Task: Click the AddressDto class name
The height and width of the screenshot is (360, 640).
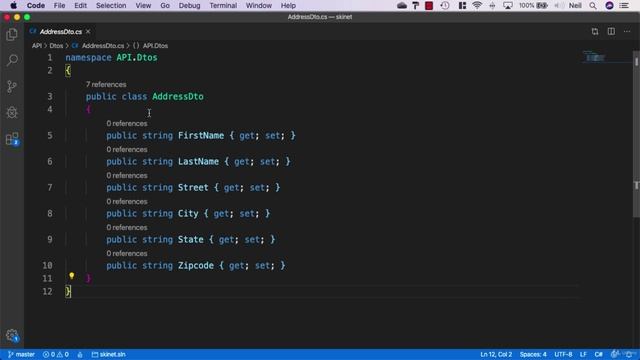Action: tap(178, 97)
